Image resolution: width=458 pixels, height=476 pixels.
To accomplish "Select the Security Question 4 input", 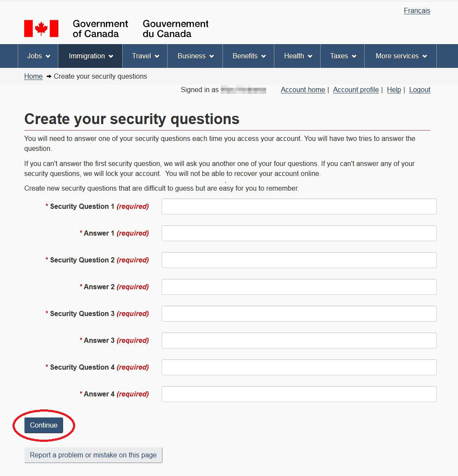I will 299,367.
